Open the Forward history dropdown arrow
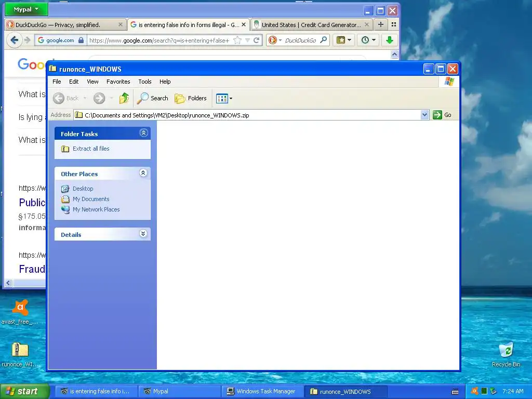The image size is (532, 399). click(111, 98)
